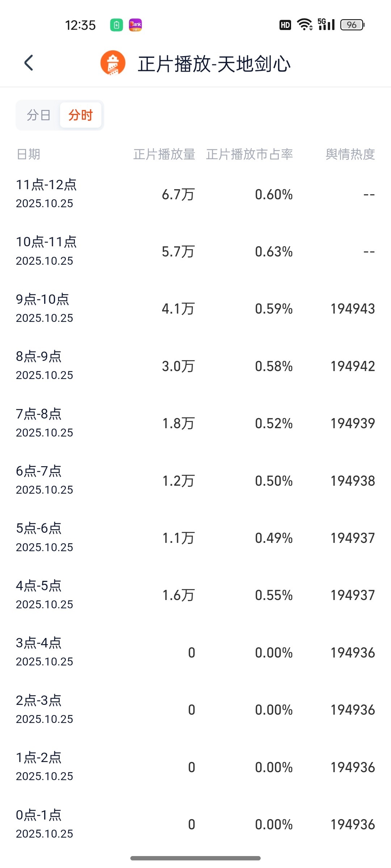Screen dimensions: 391x868
Task: Tap the 4点-5点 row showing 1.6万
Action: pos(195,595)
